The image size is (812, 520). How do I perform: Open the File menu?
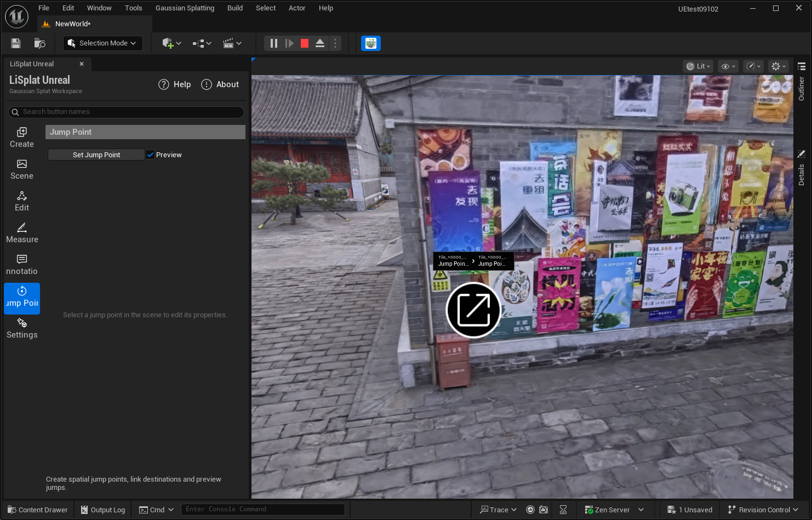(44, 8)
